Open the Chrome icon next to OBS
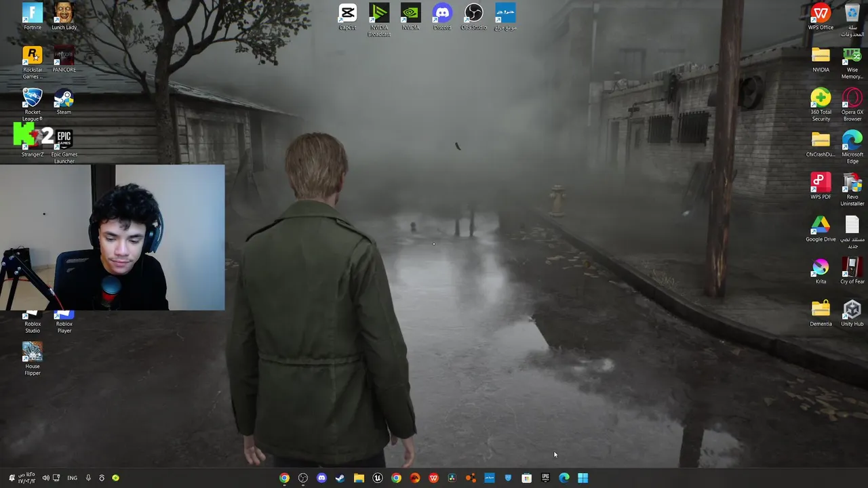This screenshot has height=488, width=868. 284,478
